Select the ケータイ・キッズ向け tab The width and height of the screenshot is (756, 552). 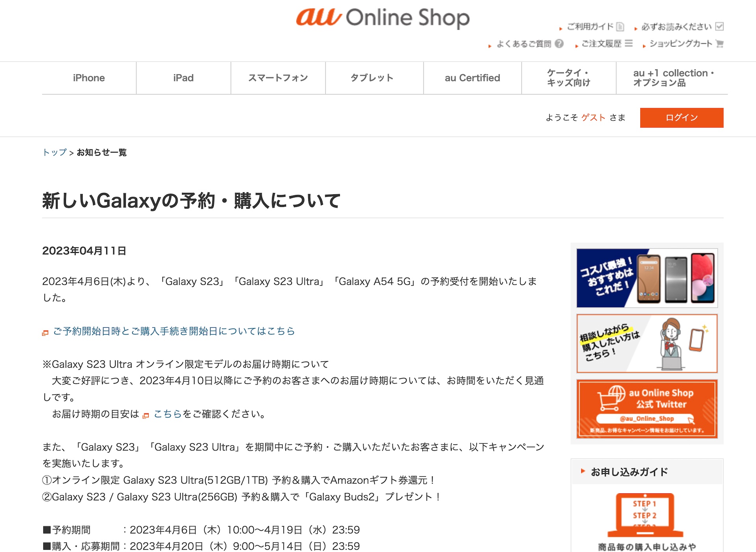tap(569, 78)
